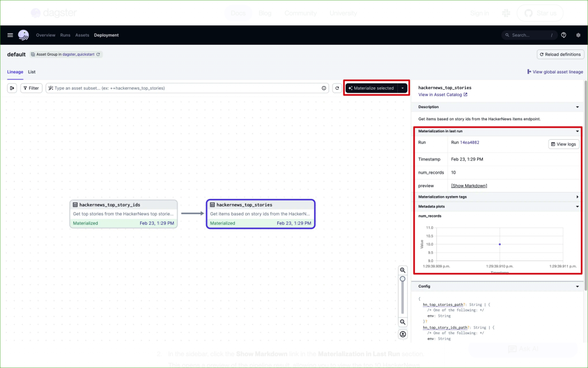
Task: Expand Materialization system tags section
Action: pos(577,197)
